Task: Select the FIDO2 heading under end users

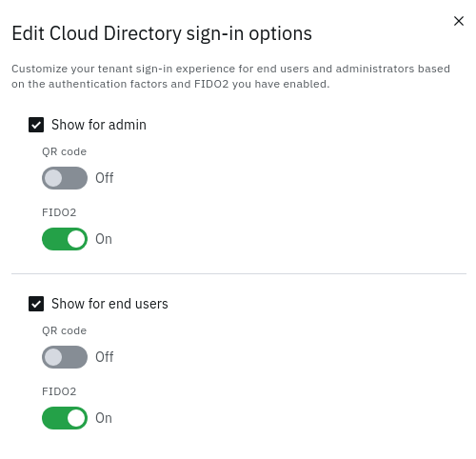Action: click(x=59, y=391)
